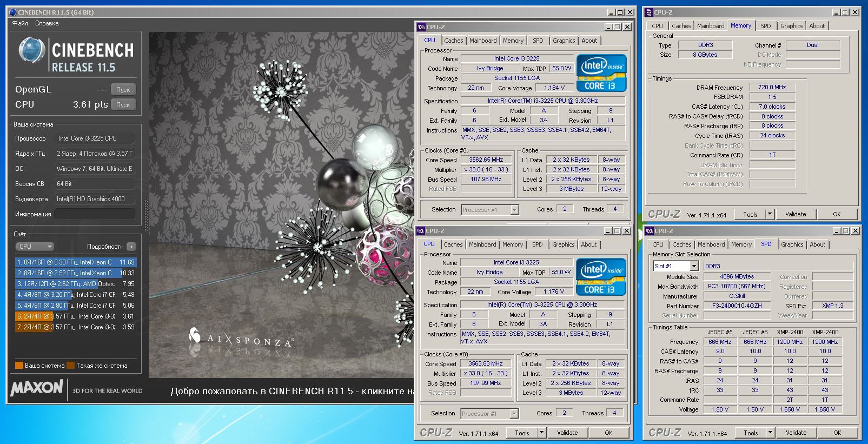
Task: Click the CINEBENCH title bar application icon
Action: [x=13, y=12]
